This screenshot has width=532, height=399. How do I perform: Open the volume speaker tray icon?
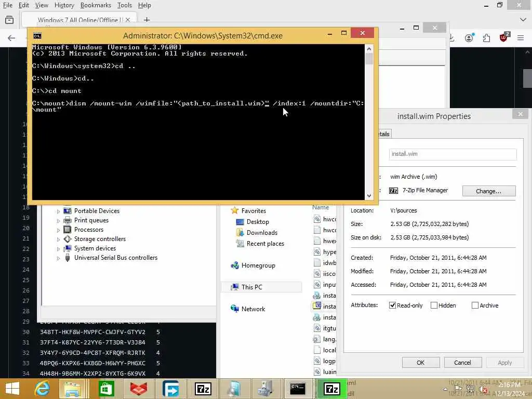tap(484, 390)
